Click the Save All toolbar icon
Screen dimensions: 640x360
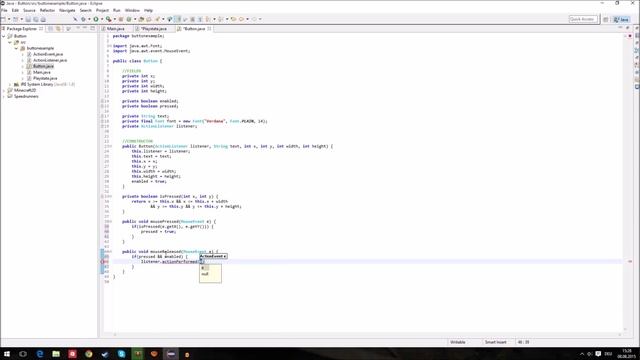coord(36,19)
